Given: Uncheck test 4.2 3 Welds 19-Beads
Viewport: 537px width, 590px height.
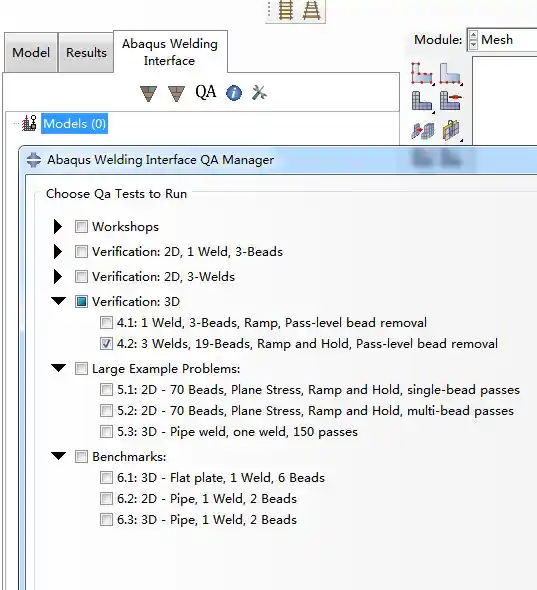Looking at the screenshot, I should point(106,344).
